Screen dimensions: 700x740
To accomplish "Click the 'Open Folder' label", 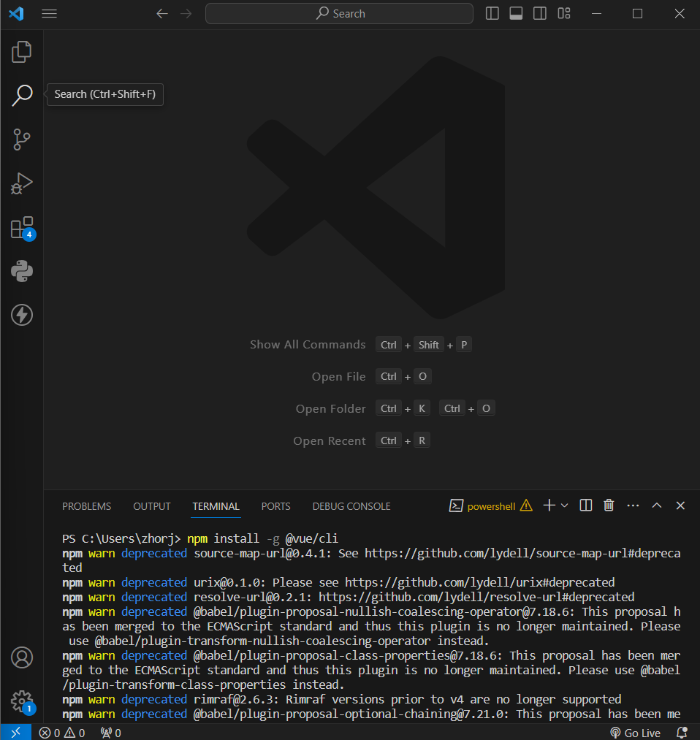I will pyautogui.click(x=330, y=408).
